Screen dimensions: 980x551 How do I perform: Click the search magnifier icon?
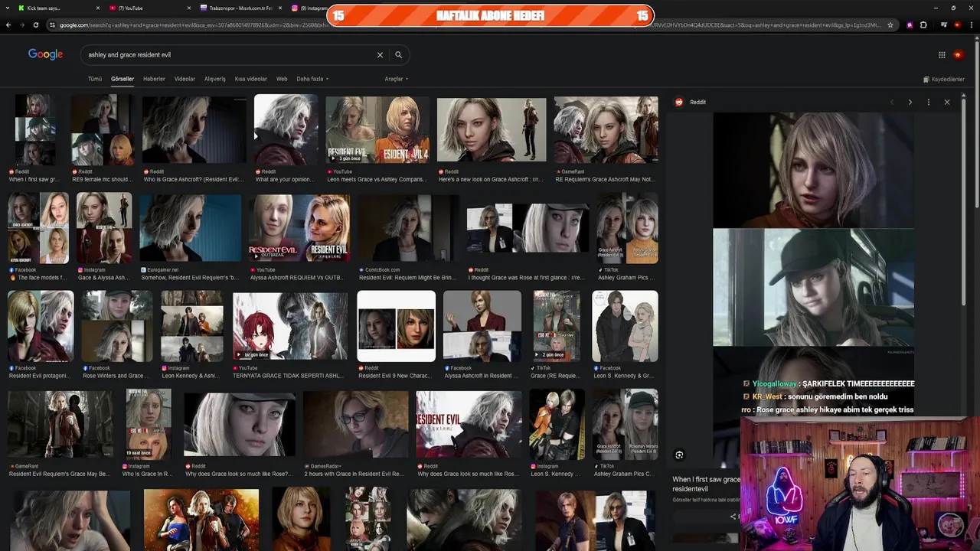[x=398, y=55]
